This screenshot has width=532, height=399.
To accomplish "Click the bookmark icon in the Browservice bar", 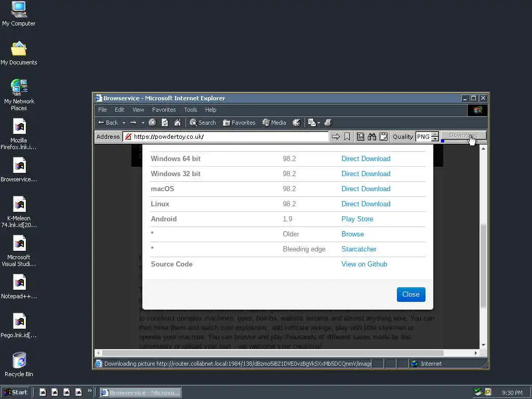I will tap(347, 137).
